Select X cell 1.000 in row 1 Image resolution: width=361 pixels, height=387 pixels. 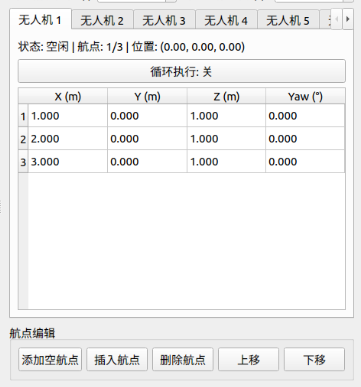click(68, 116)
